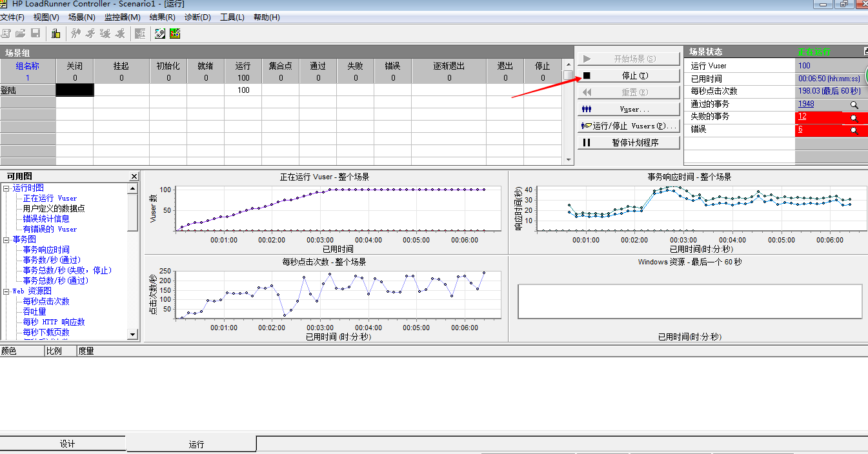Click the Open Scenario folder icon
The image size is (868, 454).
coord(21,33)
